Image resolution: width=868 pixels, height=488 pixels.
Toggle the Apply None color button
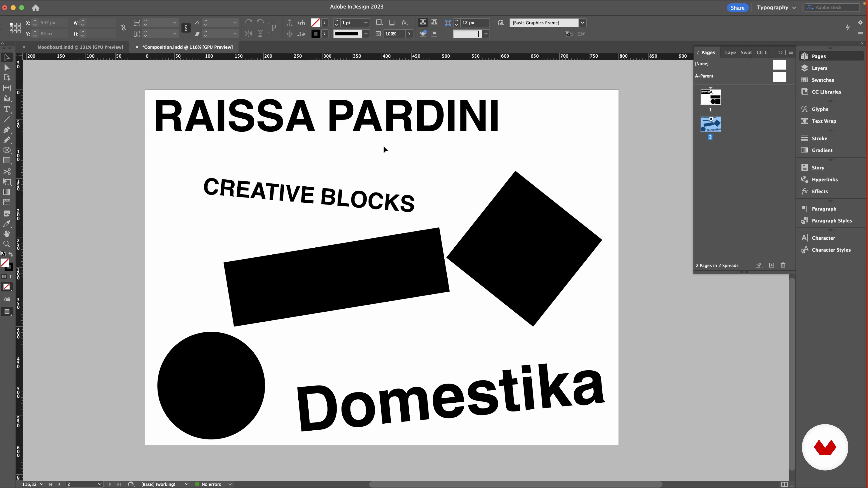coord(6,287)
